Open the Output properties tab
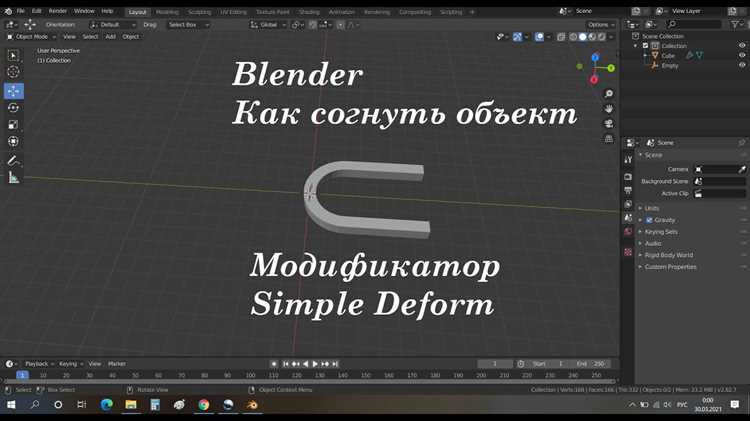The height and width of the screenshot is (421, 750). click(628, 190)
